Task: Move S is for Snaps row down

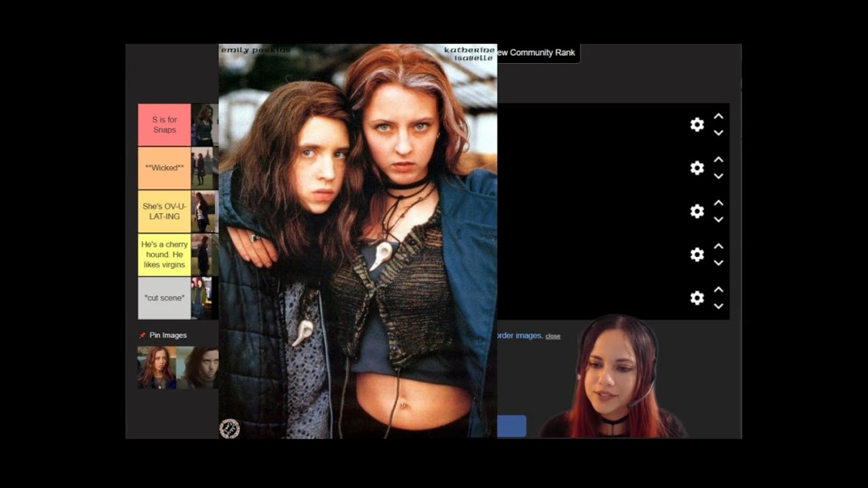Action: (x=719, y=133)
